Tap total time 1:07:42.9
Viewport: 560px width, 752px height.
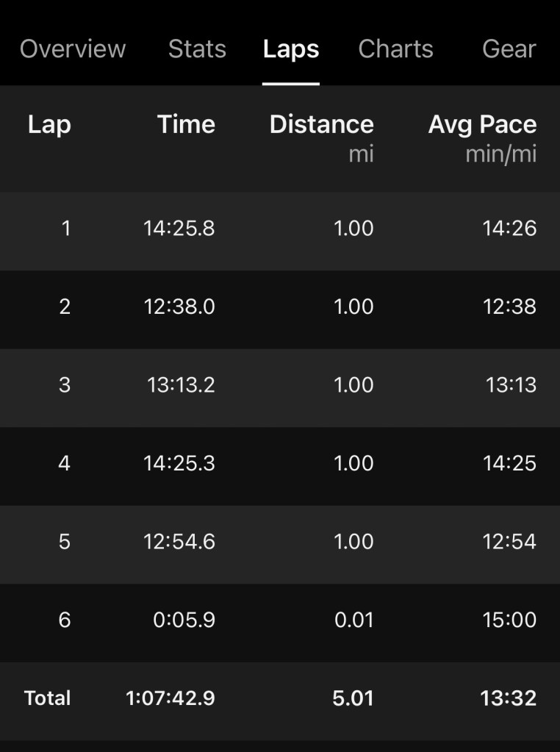pos(170,698)
